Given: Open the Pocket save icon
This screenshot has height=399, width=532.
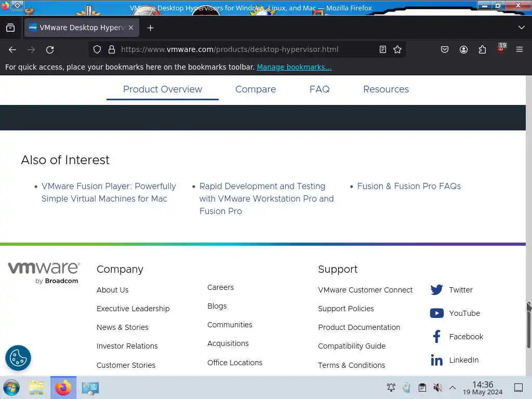Looking at the screenshot, I should pyautogui.click(x=445, y=49).
